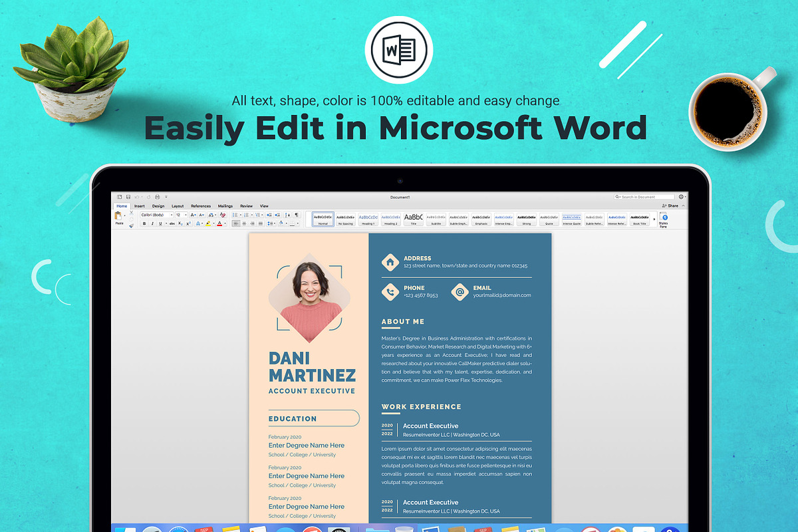Click the smiley feedback icon
Screen dimensions: 798x532
coord(681,197)
